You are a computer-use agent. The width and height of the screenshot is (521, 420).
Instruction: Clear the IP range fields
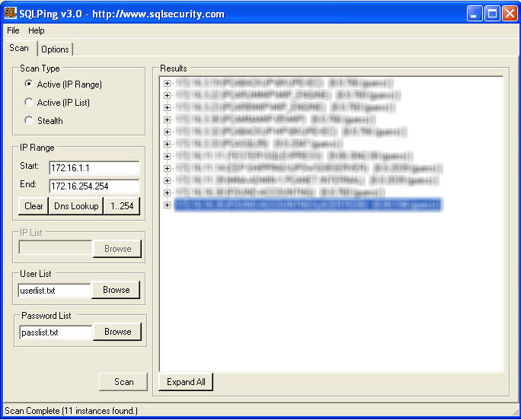click(x=34, y=206)
